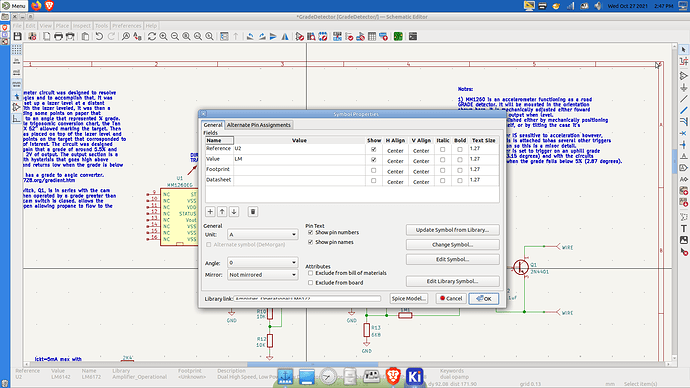
Task: Open H Align Center cell for Reference row
Action: (395, 150)
